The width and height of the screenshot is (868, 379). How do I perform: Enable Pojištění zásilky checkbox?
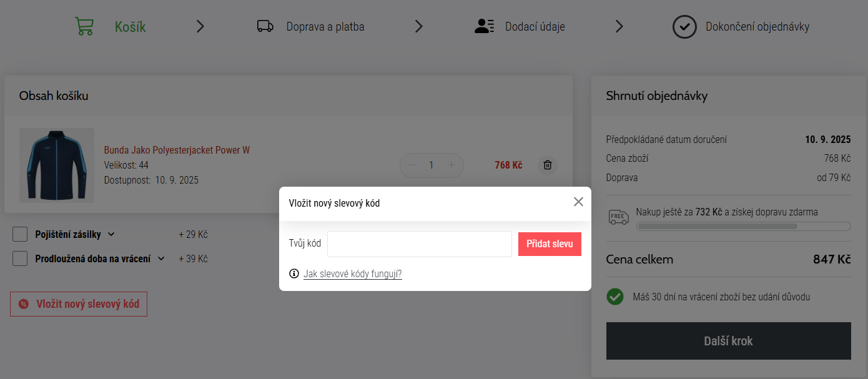(x=20, y=234)
